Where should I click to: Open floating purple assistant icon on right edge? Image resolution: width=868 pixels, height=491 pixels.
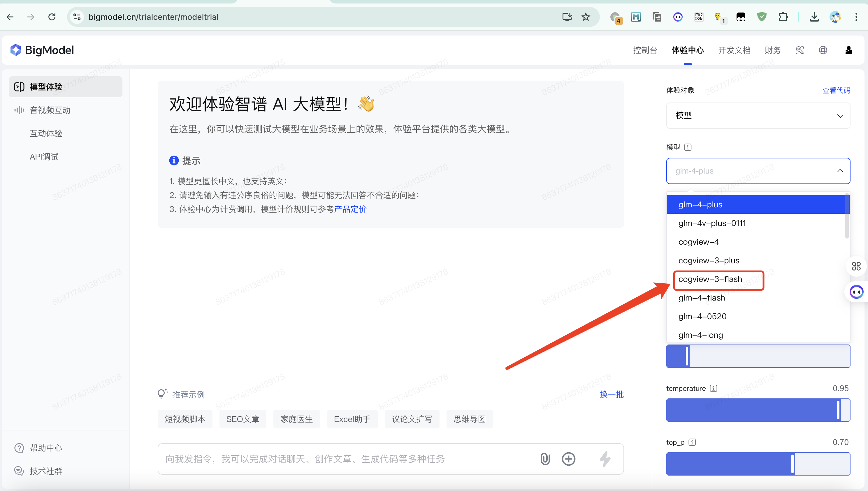[x=857, y=292]
